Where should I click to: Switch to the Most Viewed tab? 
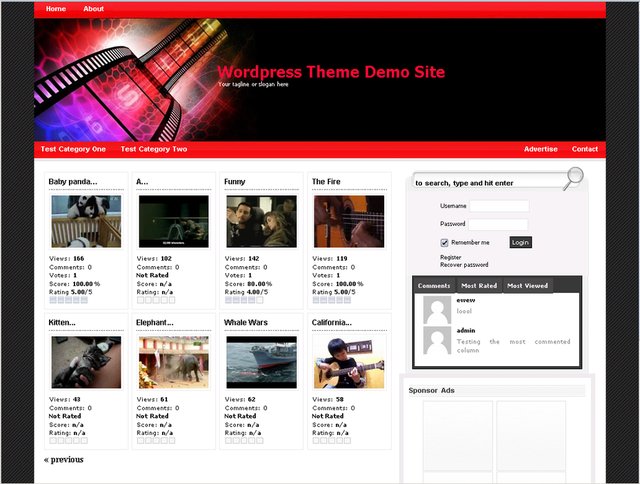tap(528, 286)
